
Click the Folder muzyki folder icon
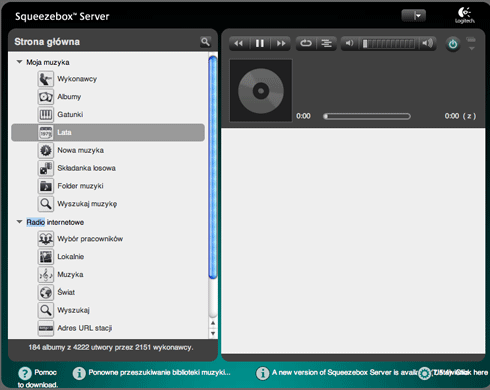tap(46, 186)
